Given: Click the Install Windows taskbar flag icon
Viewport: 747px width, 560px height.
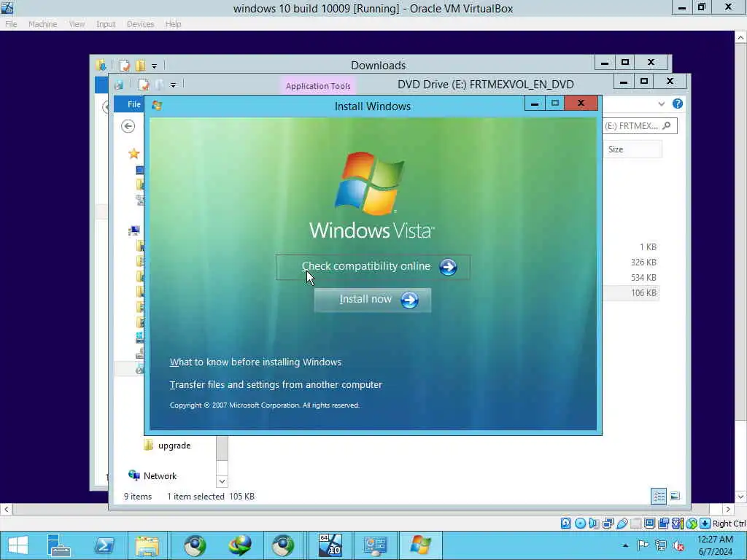Looking at the screenshot, I should coord(420,545).
